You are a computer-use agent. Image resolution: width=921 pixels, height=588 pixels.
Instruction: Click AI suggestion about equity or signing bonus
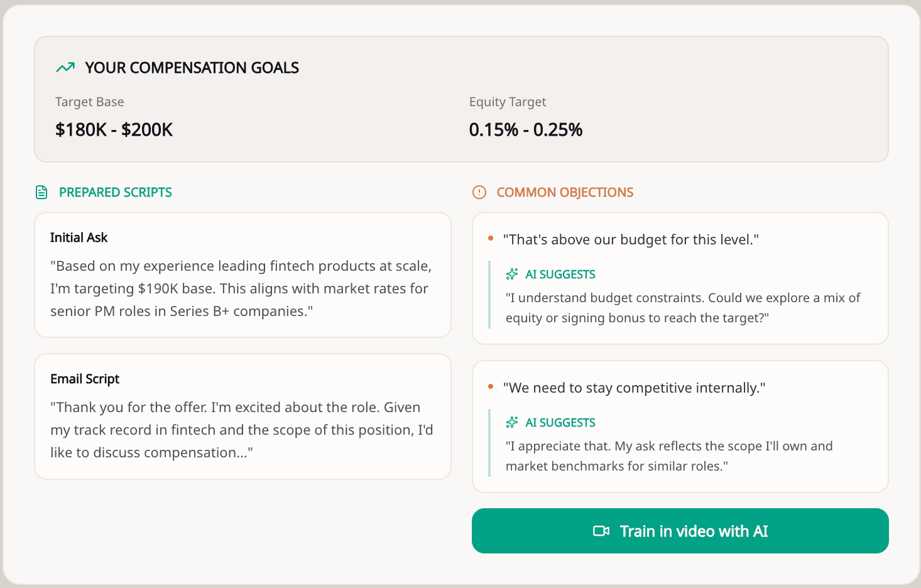682,308
